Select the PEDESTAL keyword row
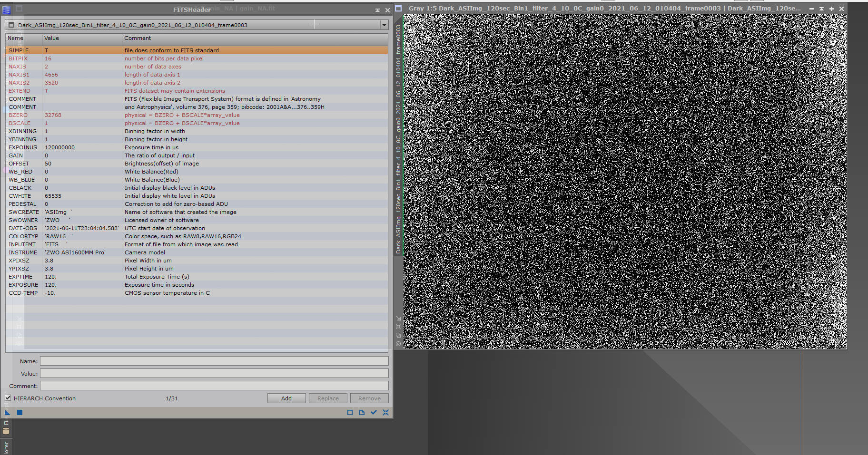 pos(197,204)
